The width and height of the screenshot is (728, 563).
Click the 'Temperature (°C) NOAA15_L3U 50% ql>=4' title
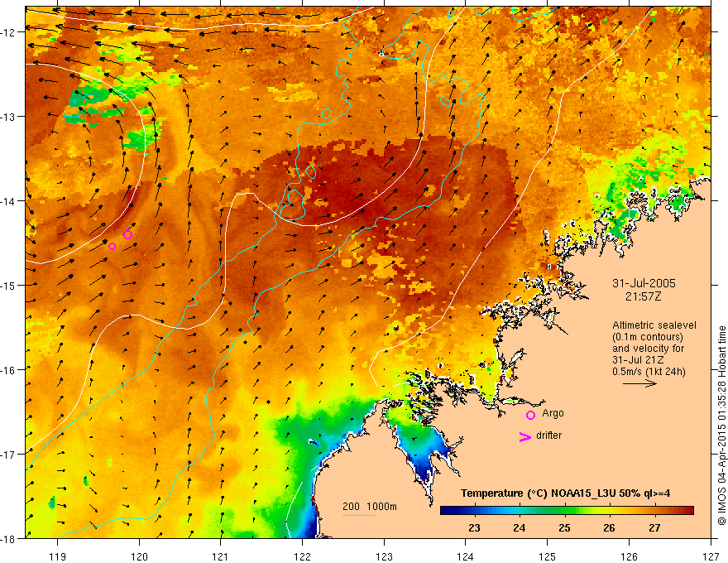coord(565,493)
